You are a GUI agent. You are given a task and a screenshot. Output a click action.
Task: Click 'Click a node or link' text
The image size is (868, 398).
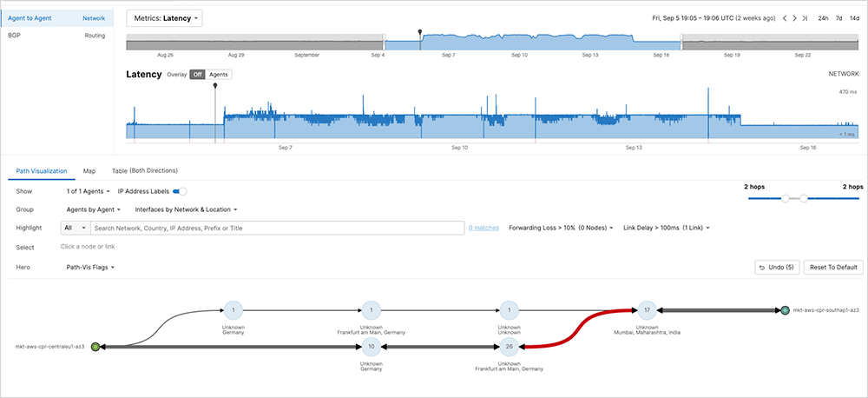click(x=88, y=247)
